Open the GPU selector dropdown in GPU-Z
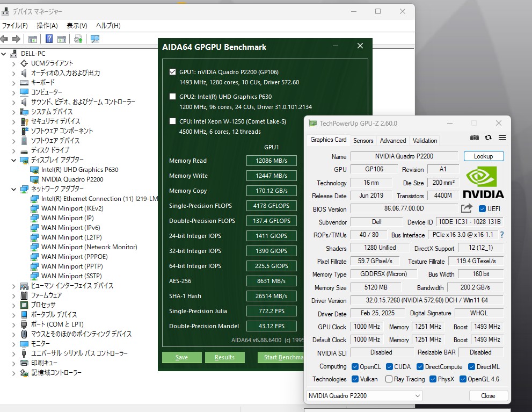Image resolution: width=532 pixels, height=412 pixels. (x=364, y=396)
